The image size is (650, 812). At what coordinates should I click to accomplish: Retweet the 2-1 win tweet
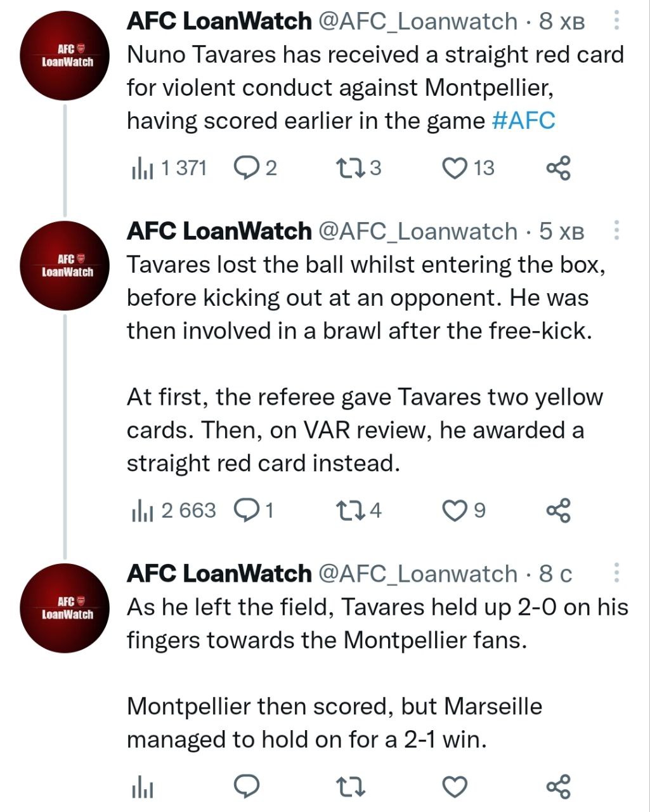(349, 787)
